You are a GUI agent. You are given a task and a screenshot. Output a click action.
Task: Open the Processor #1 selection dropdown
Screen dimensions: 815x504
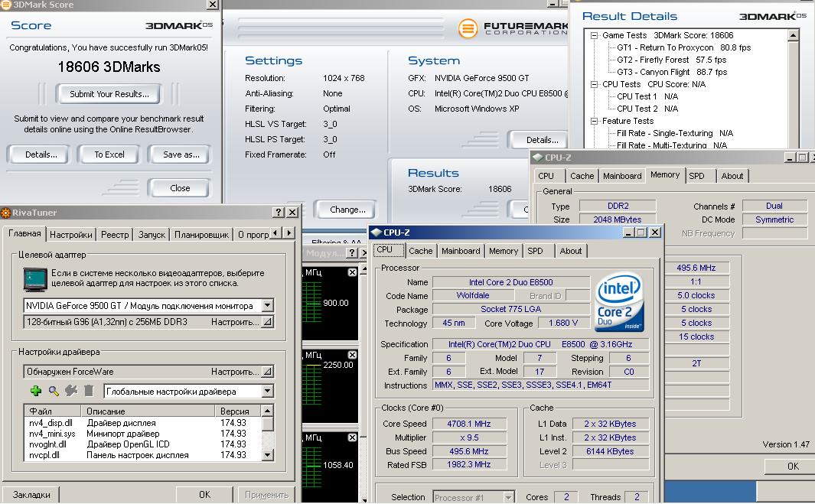[508, 497]
